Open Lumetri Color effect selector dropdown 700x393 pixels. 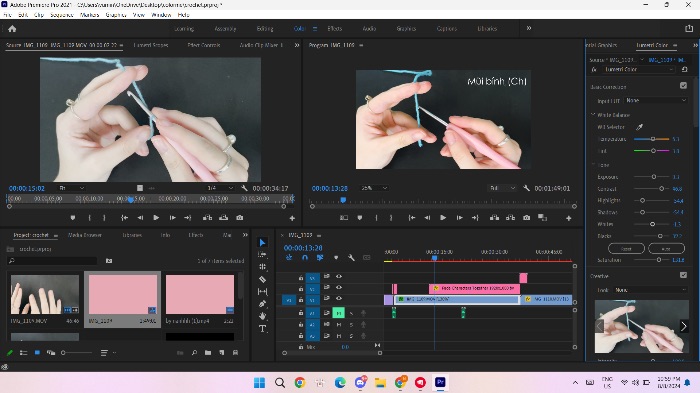(638, 70)
